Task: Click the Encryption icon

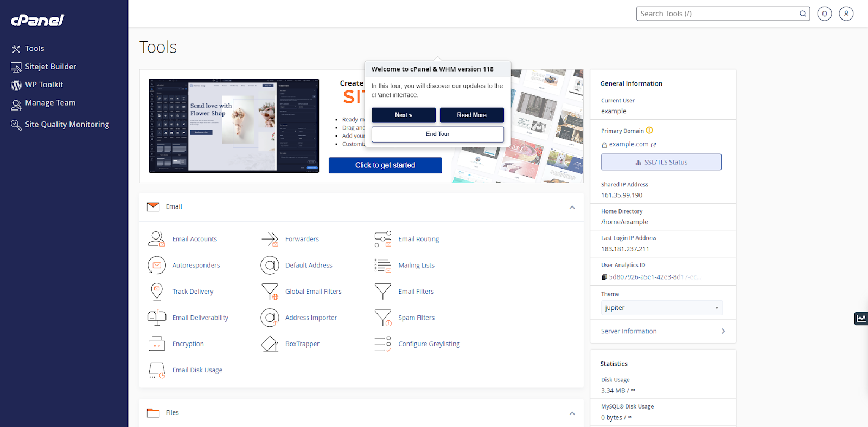Action: pos(157,344)
